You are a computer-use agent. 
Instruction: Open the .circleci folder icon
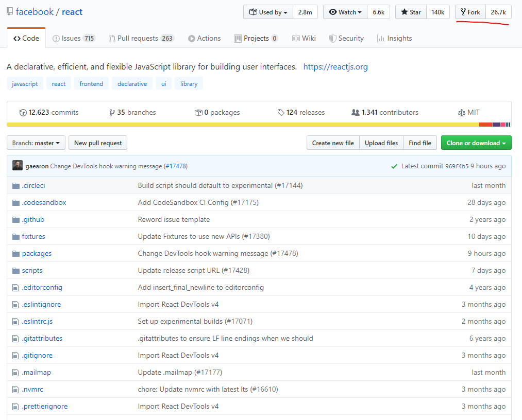[15, 186]
